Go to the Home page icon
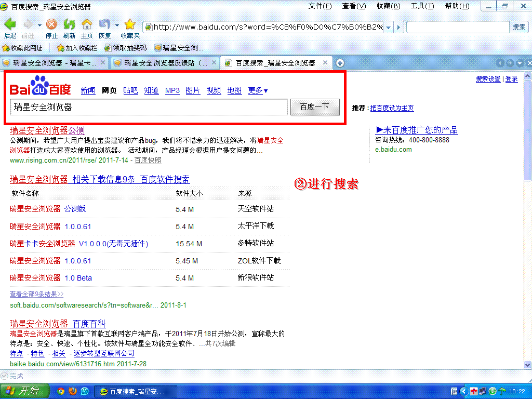Viewport: 532px width, 399px height. pos(87,24)
